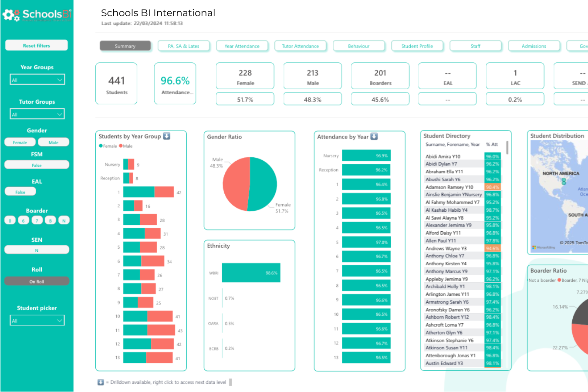Image resolution: width=588 pixels, height=392 pixels.
Task: Select Boarder filter value 6
Action: point(24,220)
